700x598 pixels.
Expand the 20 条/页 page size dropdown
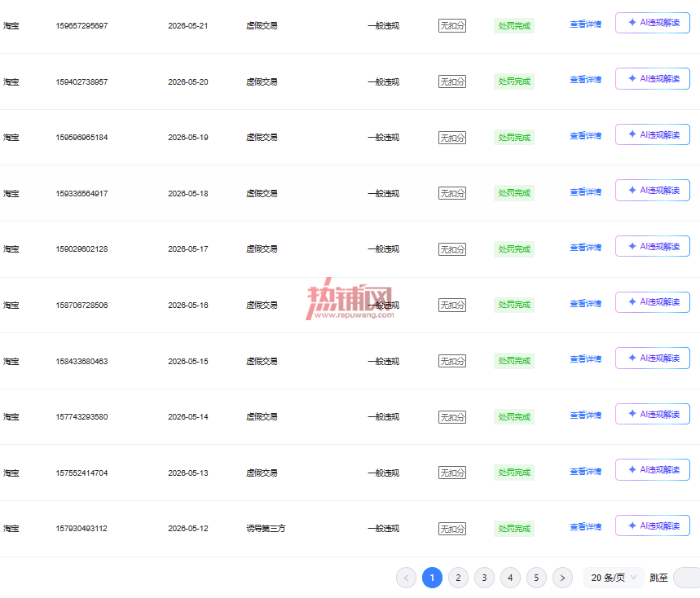point(614,578)
